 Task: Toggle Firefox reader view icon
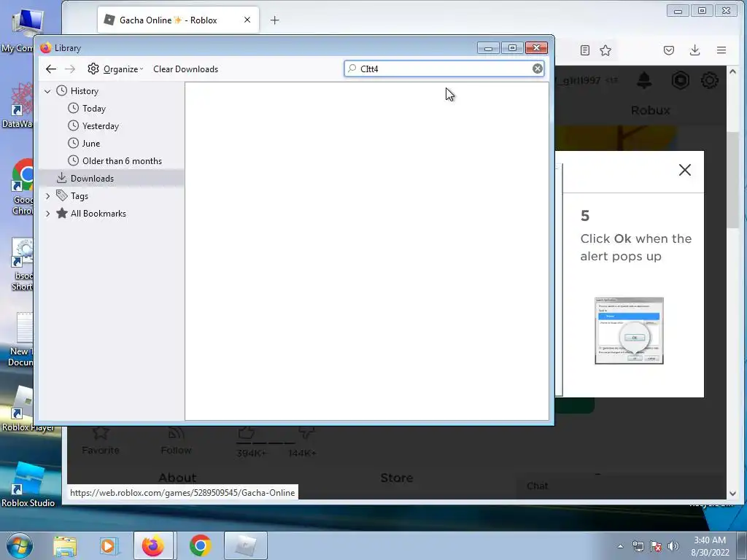[x=585, y=50]
